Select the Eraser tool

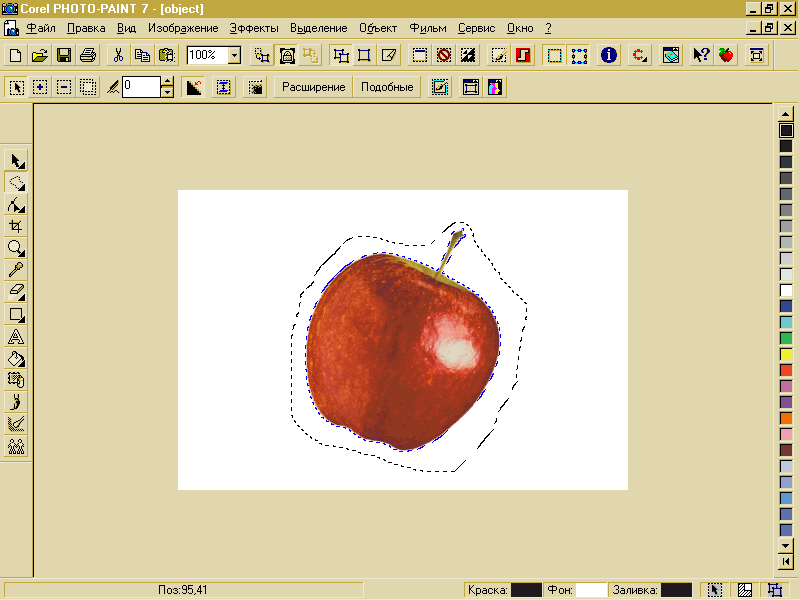(16, 292)
